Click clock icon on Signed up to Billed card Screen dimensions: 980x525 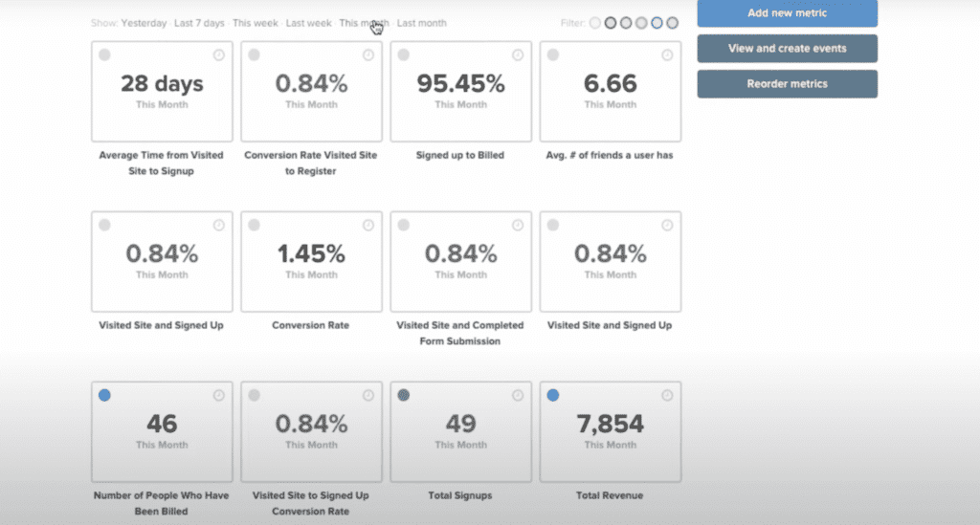(518, 55)
